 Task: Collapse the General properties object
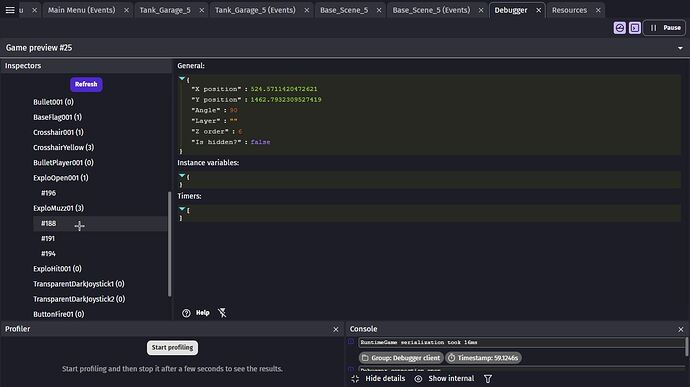click(x=182, y=78)
